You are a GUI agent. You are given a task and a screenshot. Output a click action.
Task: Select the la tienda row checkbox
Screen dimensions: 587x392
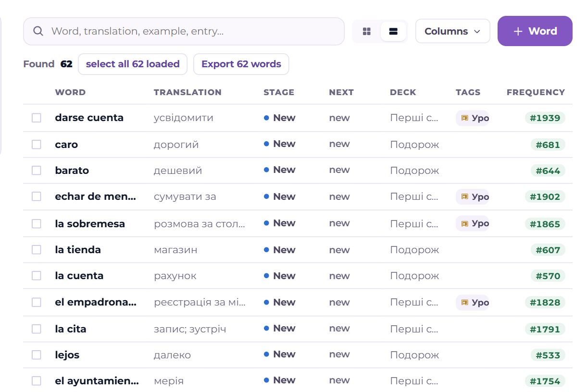(x=37, y=250)
